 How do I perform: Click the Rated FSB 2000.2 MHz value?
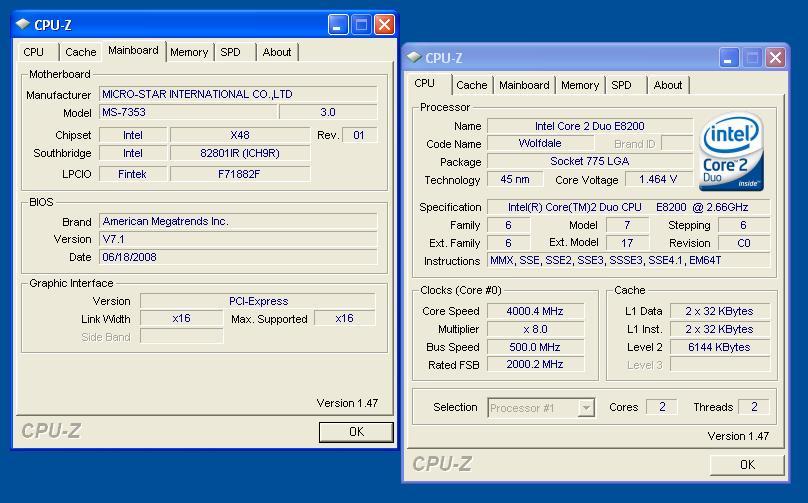(535, 365)
